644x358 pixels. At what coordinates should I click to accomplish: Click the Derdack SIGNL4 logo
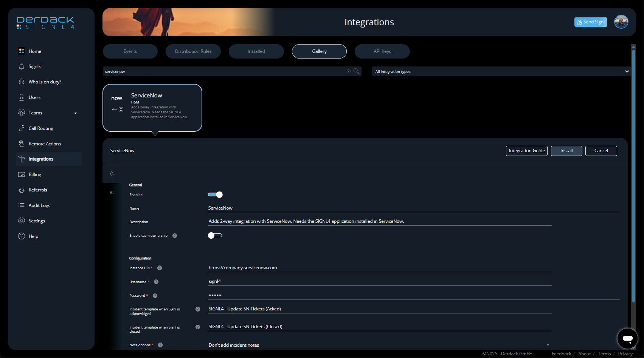coord(45,23)
